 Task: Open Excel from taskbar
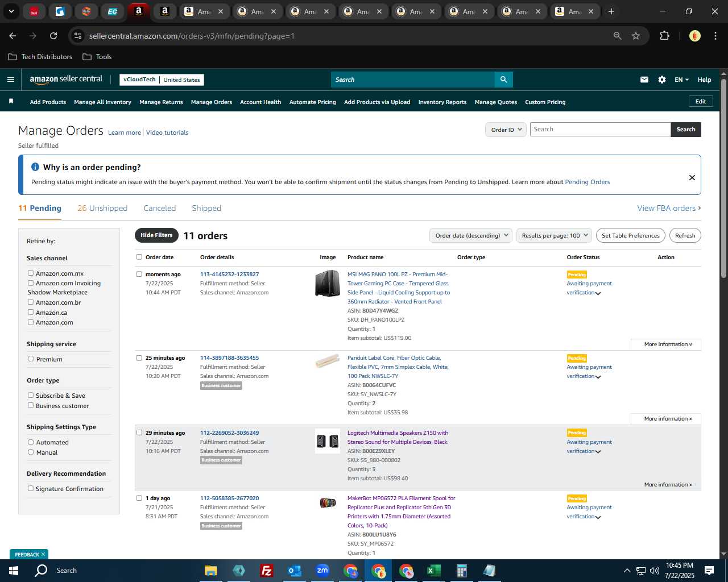pos(434,571)
